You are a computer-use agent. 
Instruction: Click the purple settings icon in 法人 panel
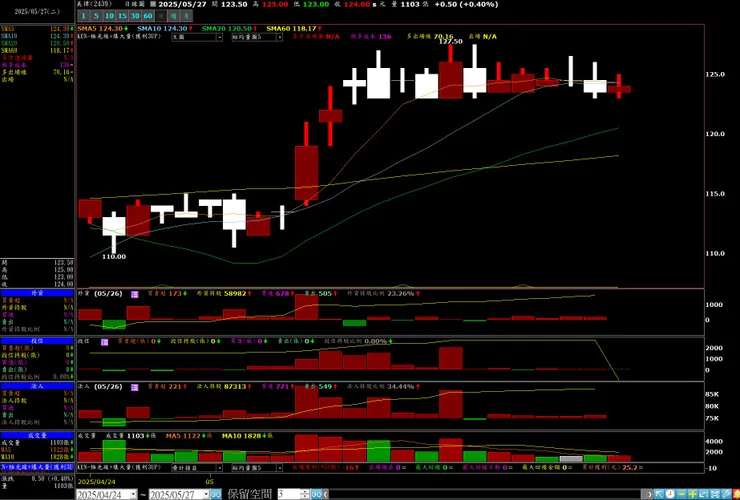tap(135, 387)
